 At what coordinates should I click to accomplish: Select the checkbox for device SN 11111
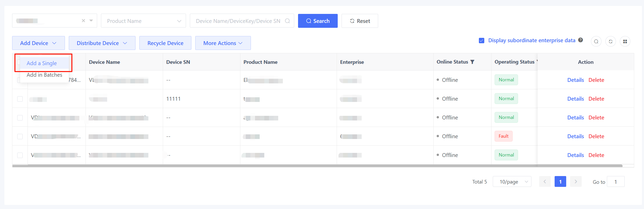tap(20, 99)
